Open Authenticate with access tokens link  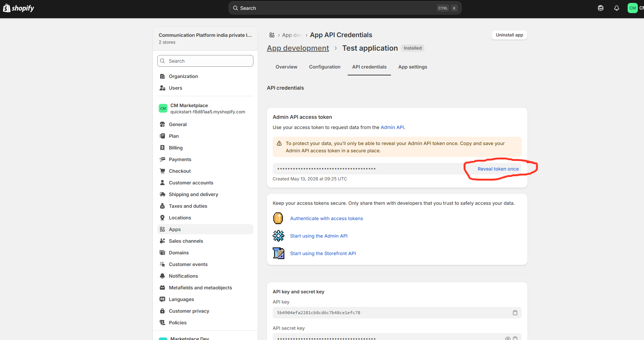tap(327, 218)
